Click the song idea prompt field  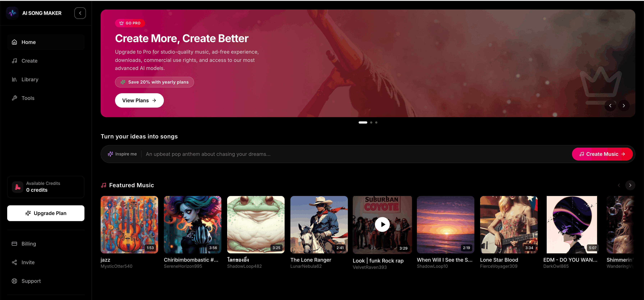pos(356,154)
